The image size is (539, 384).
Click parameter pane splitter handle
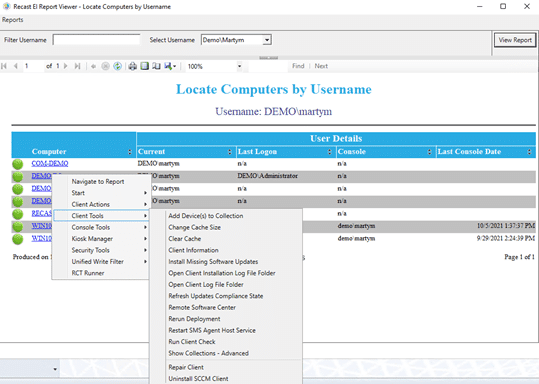pyautogui.click(x=268, y=58)
